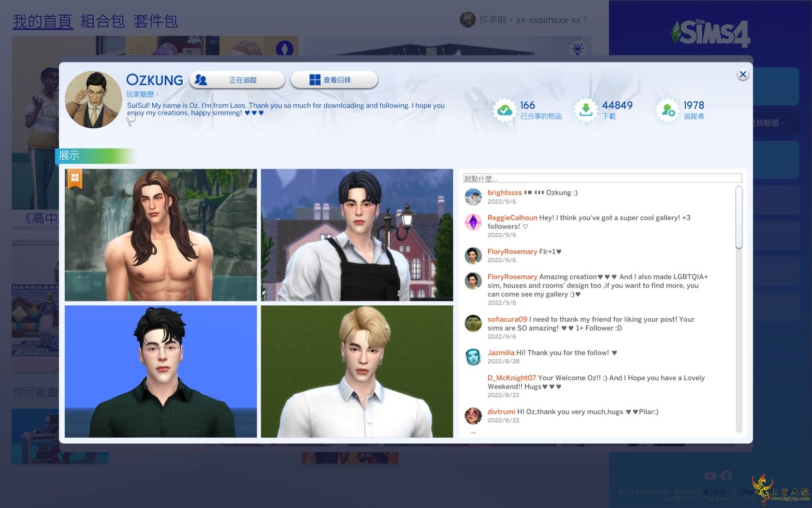Click the comment input field (說點什麼...)
This screenshot has height=508, width=812.
point(602,179)
